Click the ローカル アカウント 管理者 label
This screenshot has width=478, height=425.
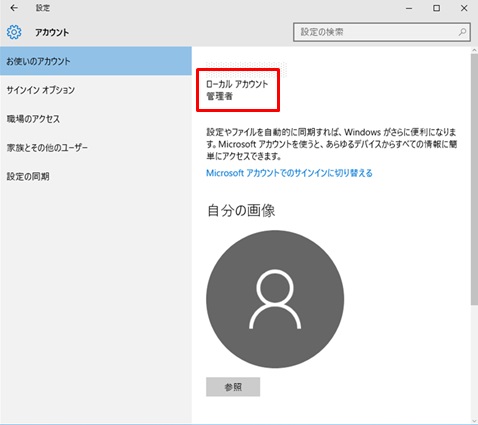tap(237, 90)
